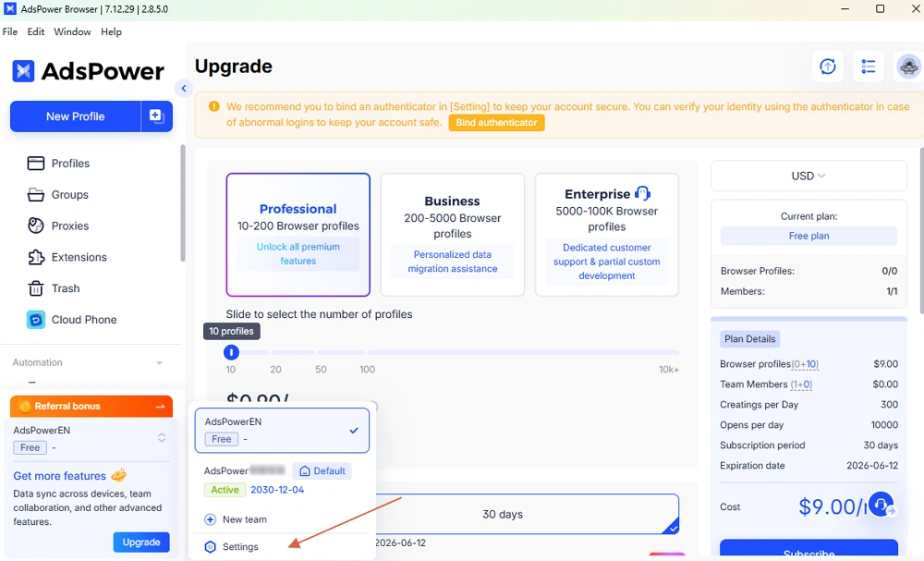
Task: Open the task list icon in header
Action: [x=868, y=67]
